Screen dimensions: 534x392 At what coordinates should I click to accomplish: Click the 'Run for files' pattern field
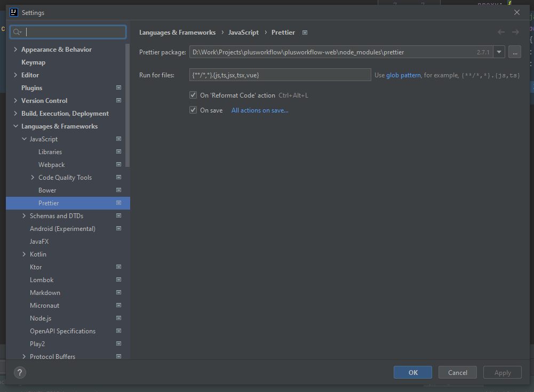pyautogui.click(x=280, y=75)
